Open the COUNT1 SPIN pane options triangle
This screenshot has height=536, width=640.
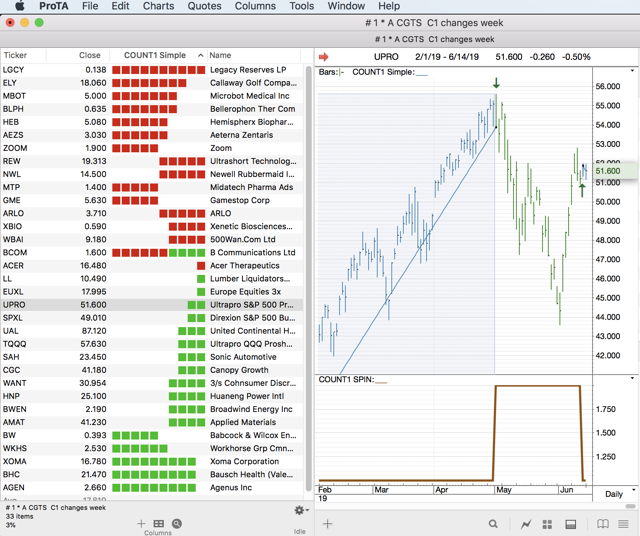click(632, 378)
